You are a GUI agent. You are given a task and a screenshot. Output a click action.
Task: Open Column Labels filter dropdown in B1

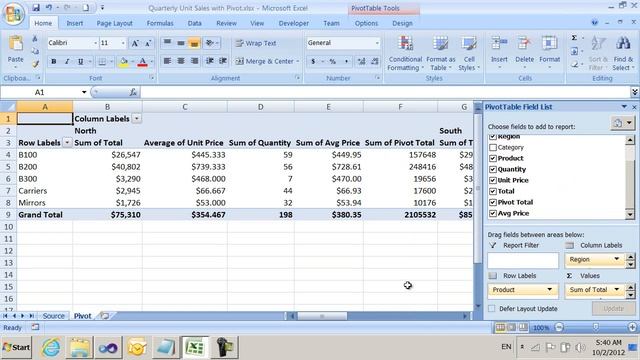pos(137,119)
